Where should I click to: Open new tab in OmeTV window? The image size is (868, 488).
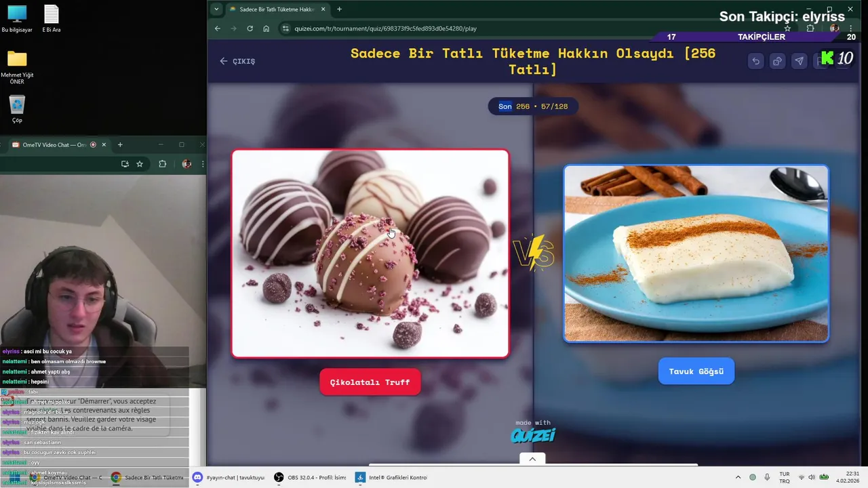[x=120, y=144]
